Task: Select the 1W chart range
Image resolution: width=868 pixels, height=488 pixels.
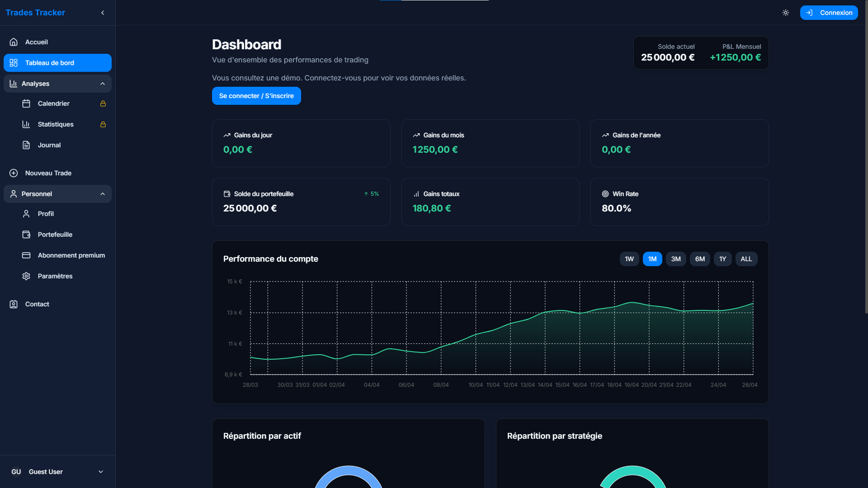Action: 629,259
